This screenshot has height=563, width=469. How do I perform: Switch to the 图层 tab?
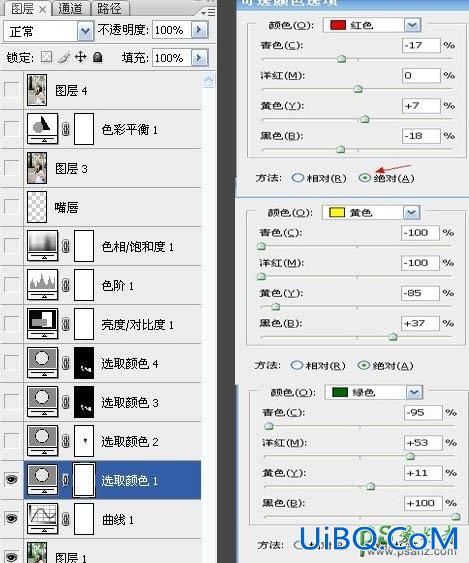(x=22, y=9)
